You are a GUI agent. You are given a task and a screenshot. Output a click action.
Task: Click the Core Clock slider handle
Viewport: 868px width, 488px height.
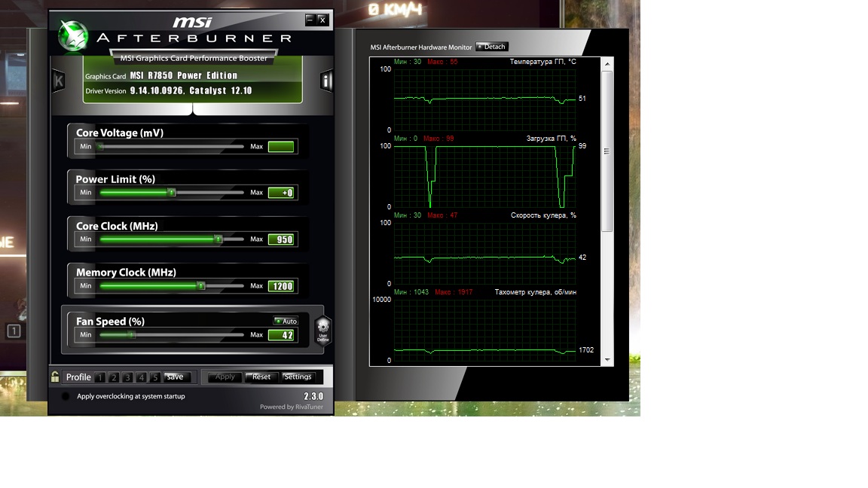(219, 239)
